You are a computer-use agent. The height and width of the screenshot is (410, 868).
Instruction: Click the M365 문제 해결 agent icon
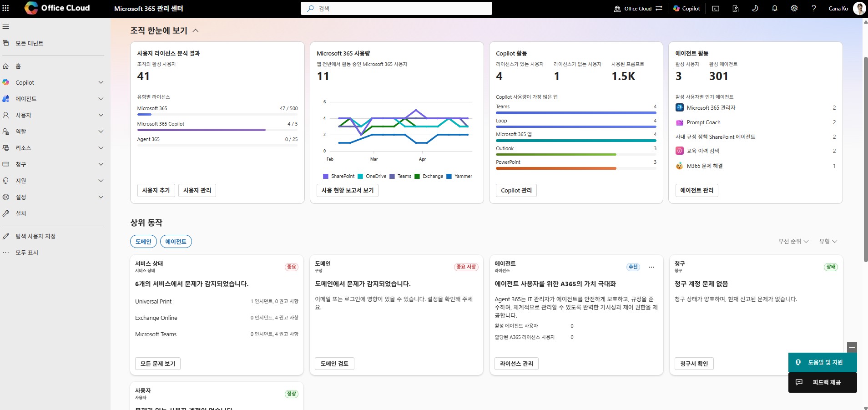[680, 166]
